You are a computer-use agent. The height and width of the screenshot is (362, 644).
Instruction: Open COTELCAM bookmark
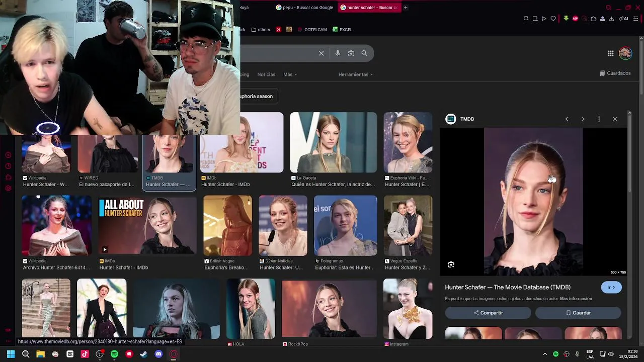point(312,30)
